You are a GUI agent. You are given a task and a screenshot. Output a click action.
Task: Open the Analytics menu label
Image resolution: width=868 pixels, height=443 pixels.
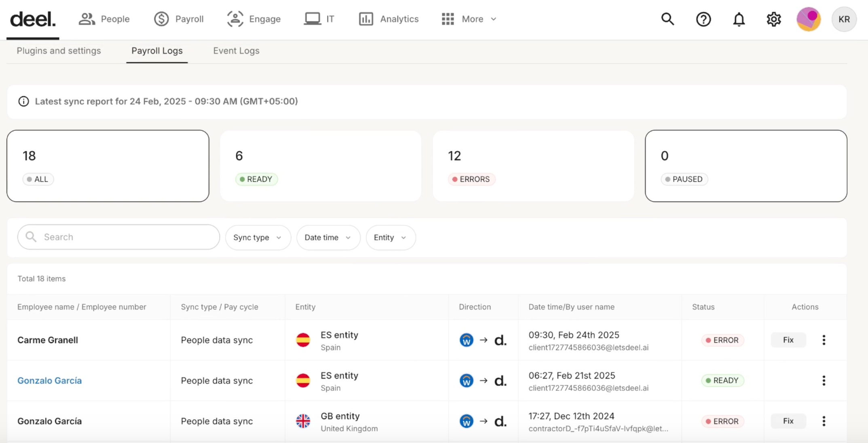pos(399,19)
